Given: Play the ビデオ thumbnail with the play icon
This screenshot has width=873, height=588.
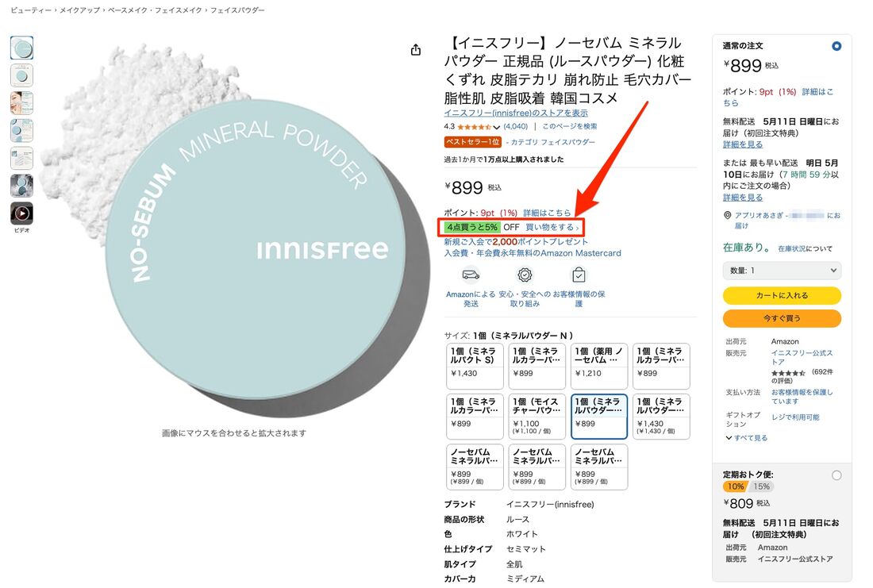Looking at the screenshot, I should pyautogui.click(x=21, y=213).
